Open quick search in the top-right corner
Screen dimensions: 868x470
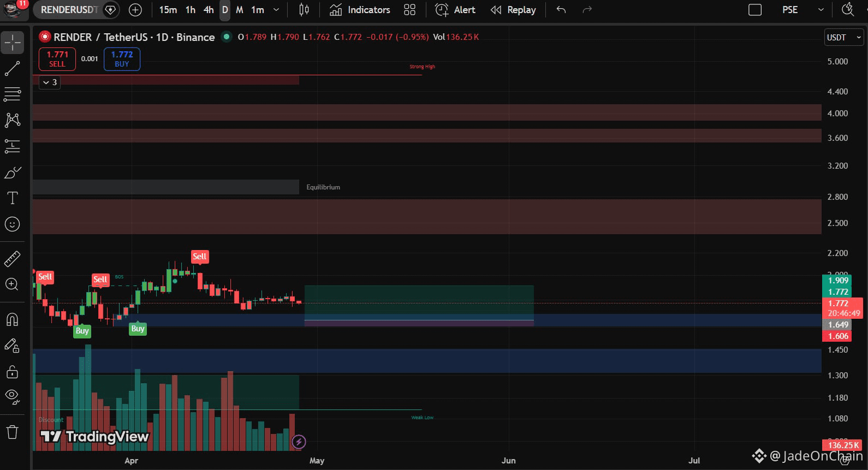click(848, 10)
